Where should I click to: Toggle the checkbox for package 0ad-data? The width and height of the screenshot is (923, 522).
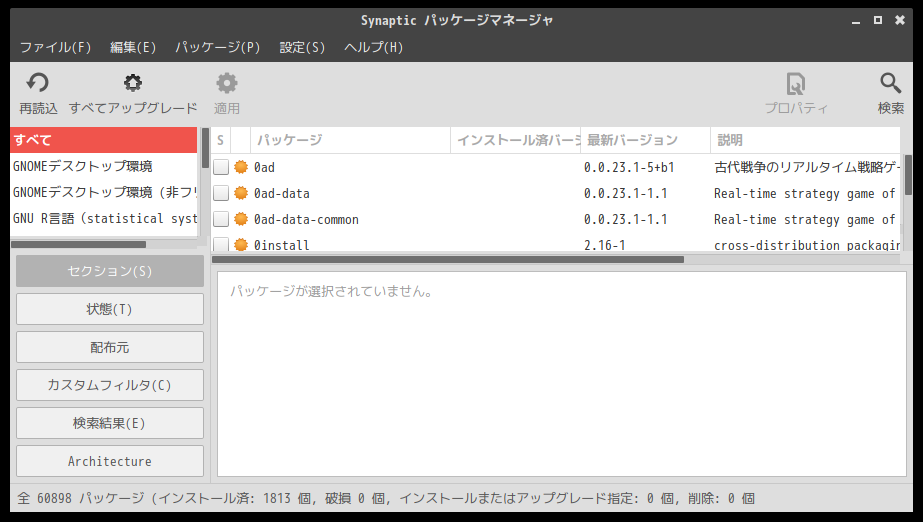pos(221,193)
